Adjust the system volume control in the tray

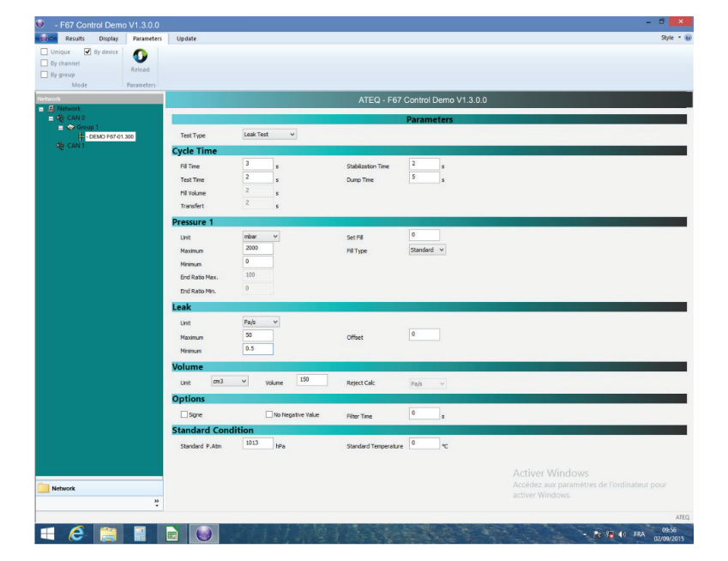tap(622, 535)
